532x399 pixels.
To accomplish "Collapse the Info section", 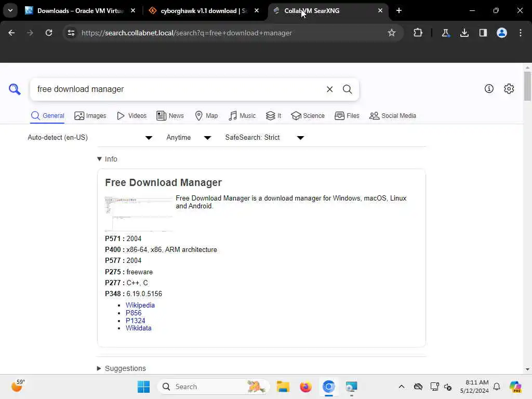I will coord(107,159).
